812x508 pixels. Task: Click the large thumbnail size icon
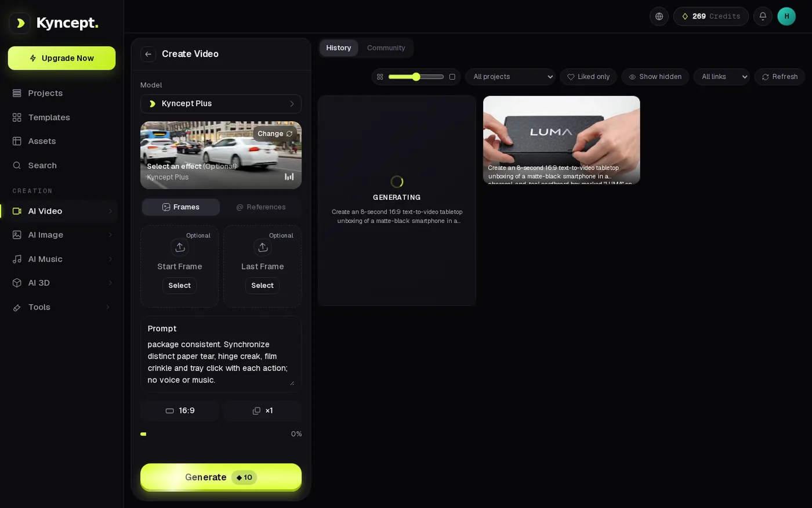point(452,77)
